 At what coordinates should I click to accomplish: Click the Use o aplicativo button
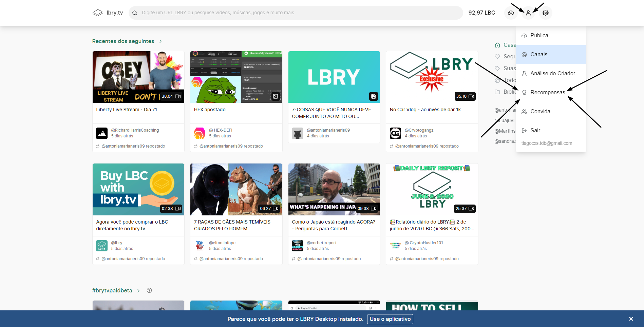pos(390,319)
